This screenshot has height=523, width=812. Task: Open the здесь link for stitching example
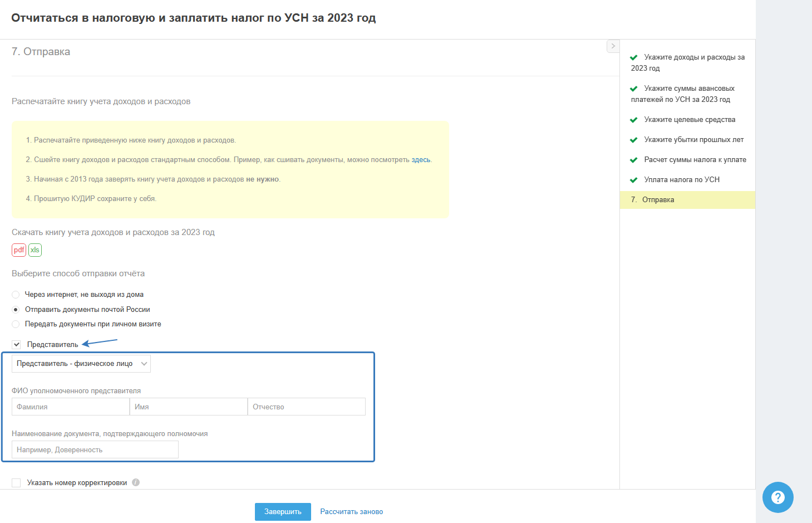pyautogui.click(x=421, y=160)
